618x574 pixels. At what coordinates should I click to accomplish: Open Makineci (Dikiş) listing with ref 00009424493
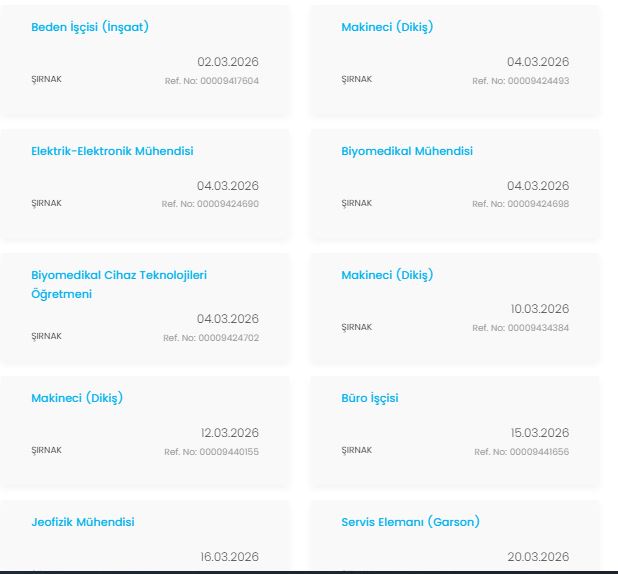point(387,27)
